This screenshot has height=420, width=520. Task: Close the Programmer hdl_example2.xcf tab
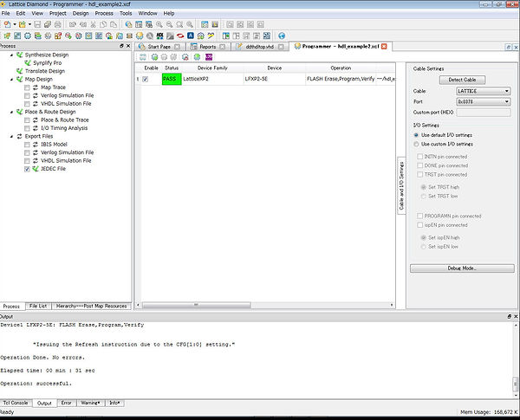point(384,47)
